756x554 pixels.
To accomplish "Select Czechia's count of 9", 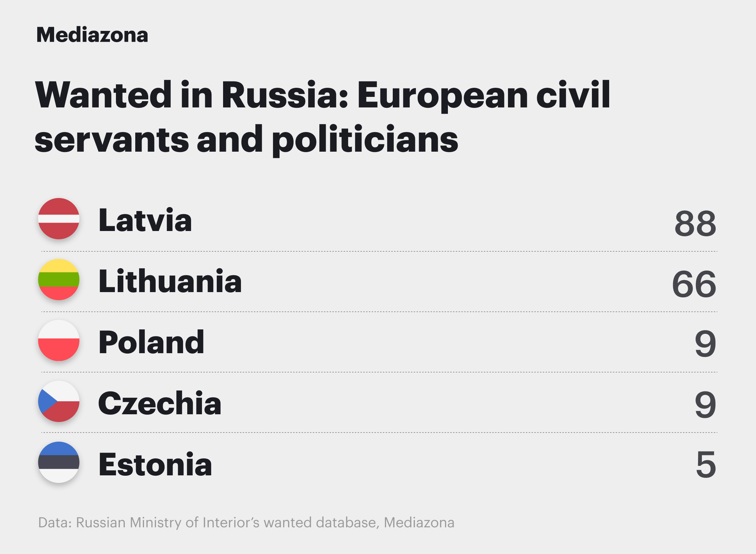I will pyautogui.click(x=705, y=405).
